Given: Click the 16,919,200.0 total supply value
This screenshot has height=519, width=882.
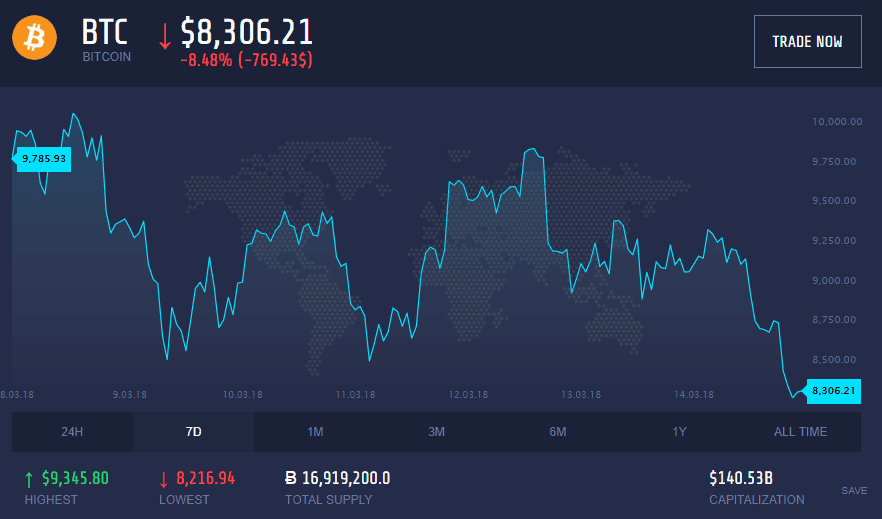Looking at the screenshot, I should pos(346,479).
